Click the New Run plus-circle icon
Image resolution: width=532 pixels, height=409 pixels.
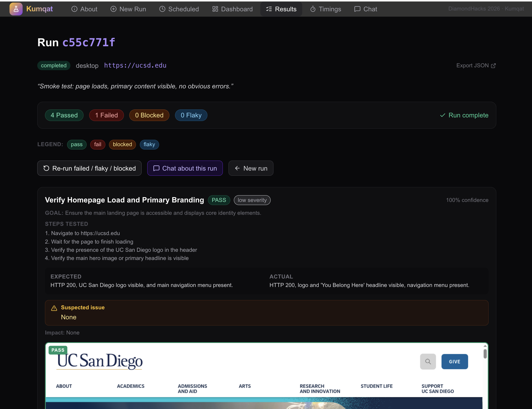point(113,9)
